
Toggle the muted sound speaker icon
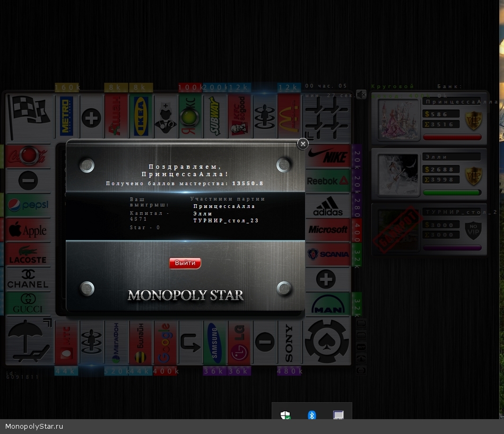pos(361,94)
